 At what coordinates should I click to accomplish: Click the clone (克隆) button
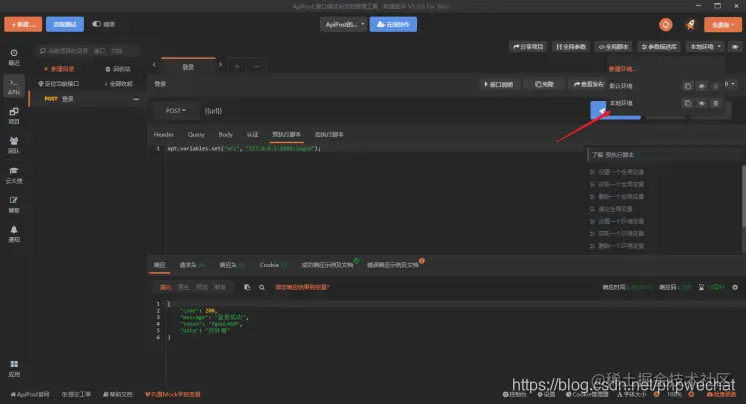click(544, 84)
